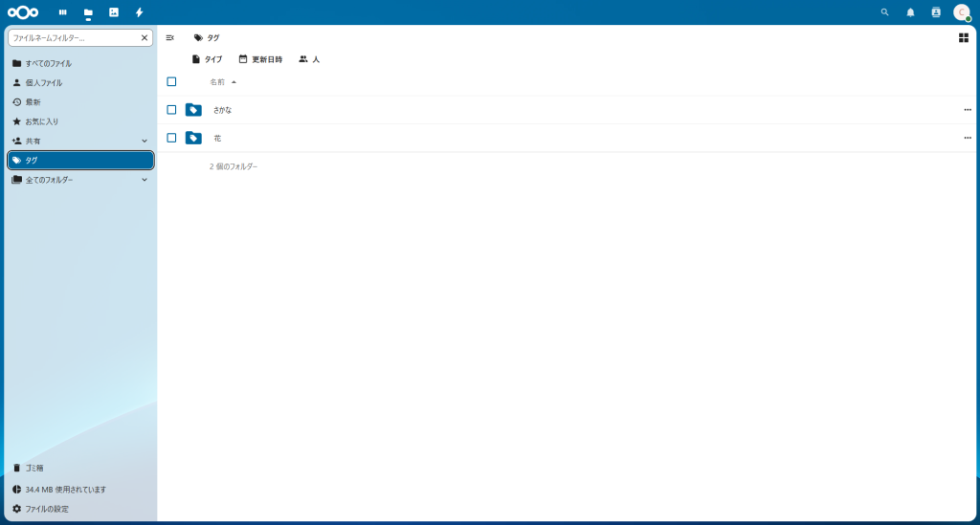
Task: Open ゴミ箱 in the sidebar
Action: tap(34, 468)
